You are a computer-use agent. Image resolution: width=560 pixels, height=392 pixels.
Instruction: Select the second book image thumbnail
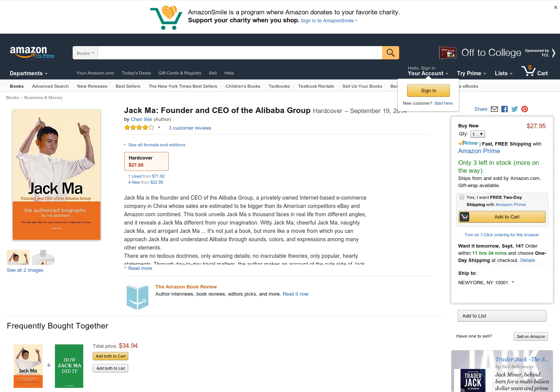(x=43, y=257)
